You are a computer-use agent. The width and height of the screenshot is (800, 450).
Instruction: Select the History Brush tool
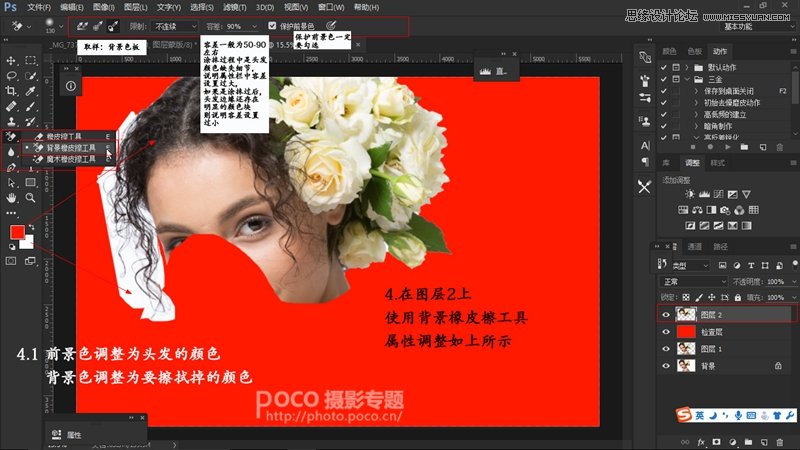pos(31,121)
